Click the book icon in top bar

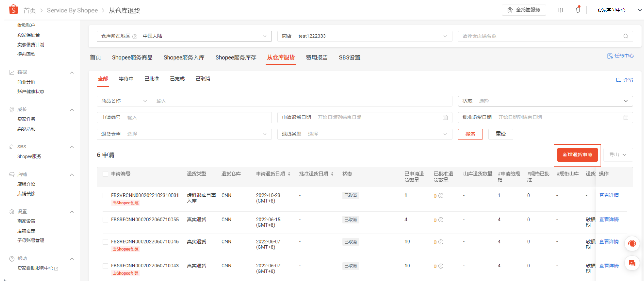561,10
